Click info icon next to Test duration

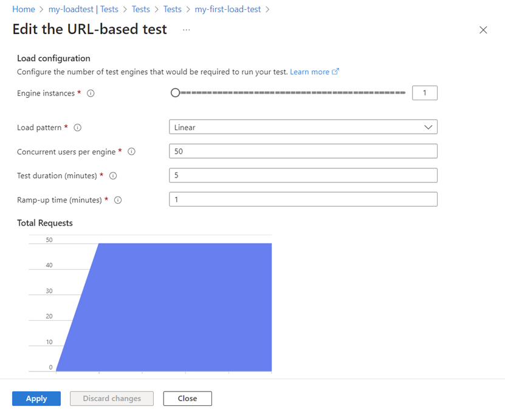(x=113, y=176)
